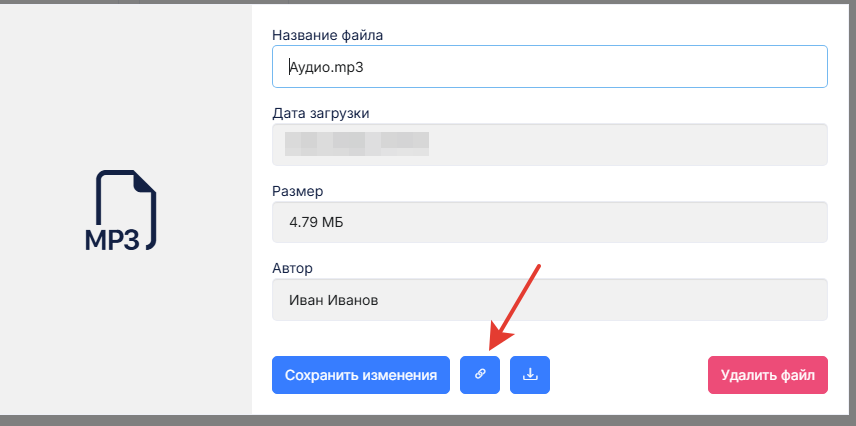The image size is (856, 426).
Task: Click the Размер label text
Action: coord(298,190)
